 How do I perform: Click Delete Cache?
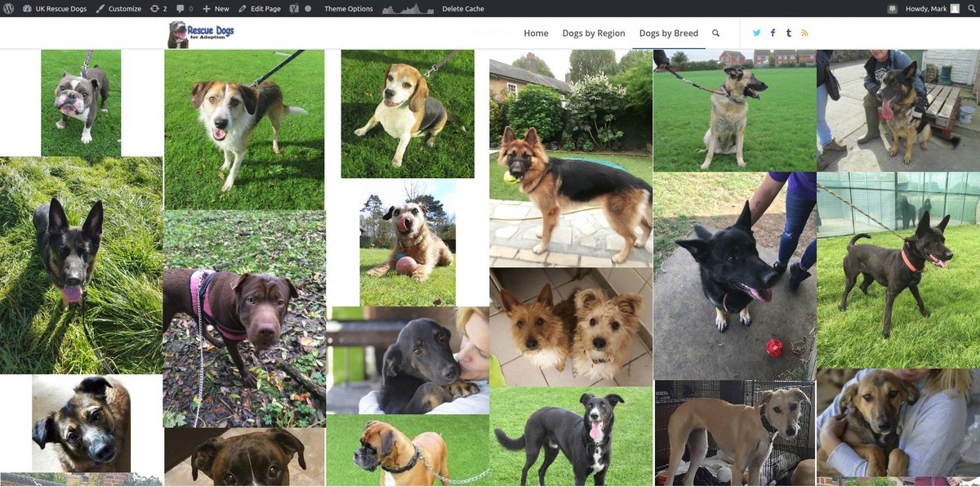(x=463, y=8)
